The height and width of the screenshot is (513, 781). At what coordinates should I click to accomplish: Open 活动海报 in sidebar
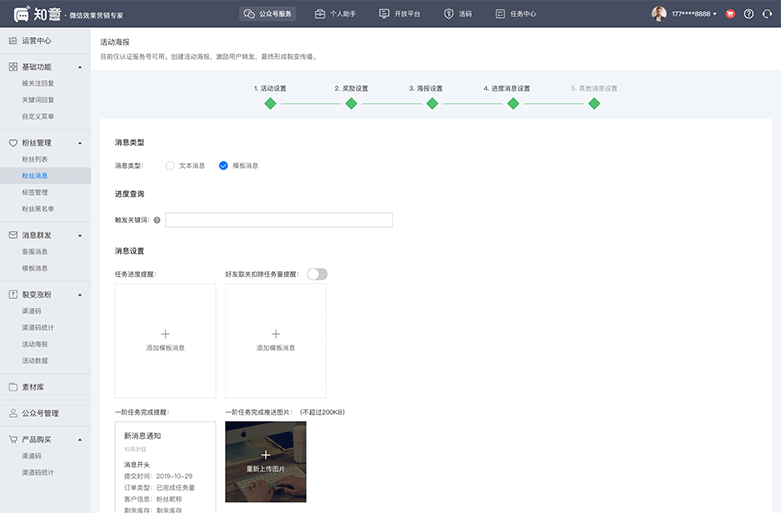tap(35, 344)
